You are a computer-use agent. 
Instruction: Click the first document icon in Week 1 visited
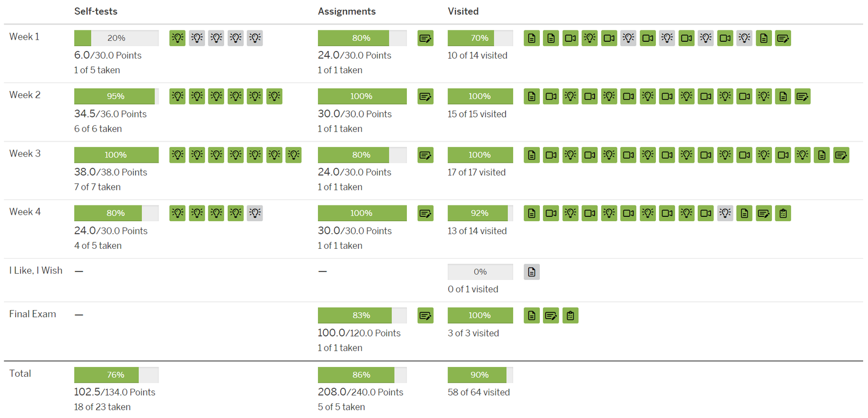(x=532, y=38)
